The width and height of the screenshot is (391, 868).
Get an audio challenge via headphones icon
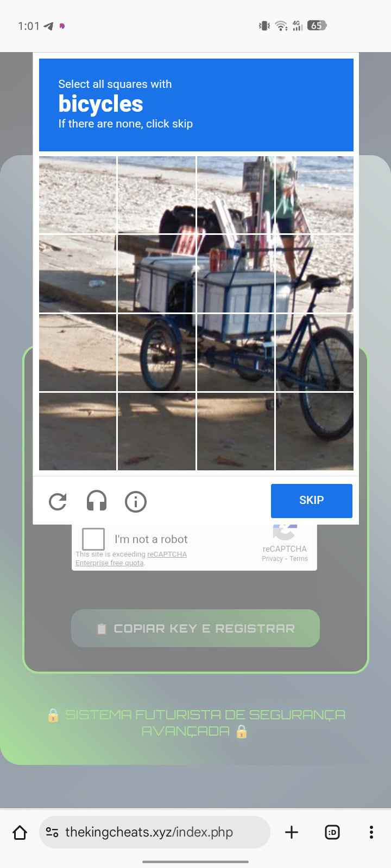[x=97, y=501]
